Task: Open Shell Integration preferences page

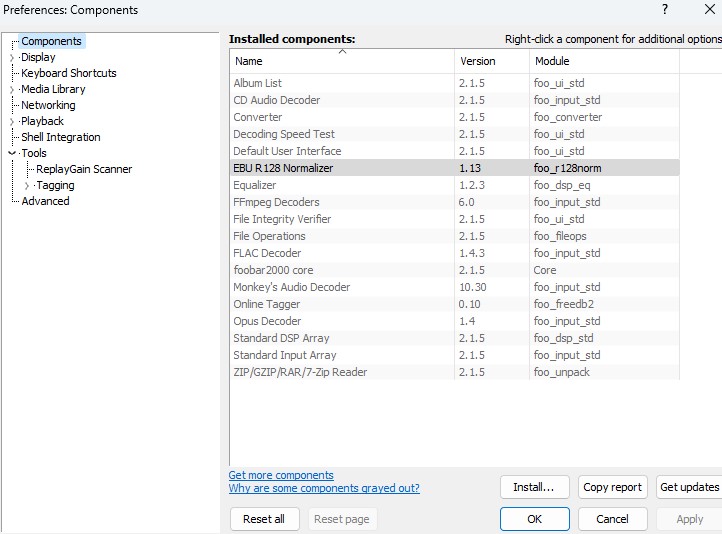Action: (x=61, y=137)
